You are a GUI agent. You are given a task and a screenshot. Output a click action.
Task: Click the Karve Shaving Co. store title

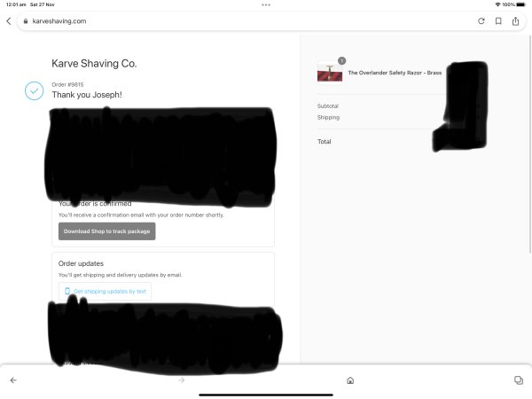click(x=94, y=64)
